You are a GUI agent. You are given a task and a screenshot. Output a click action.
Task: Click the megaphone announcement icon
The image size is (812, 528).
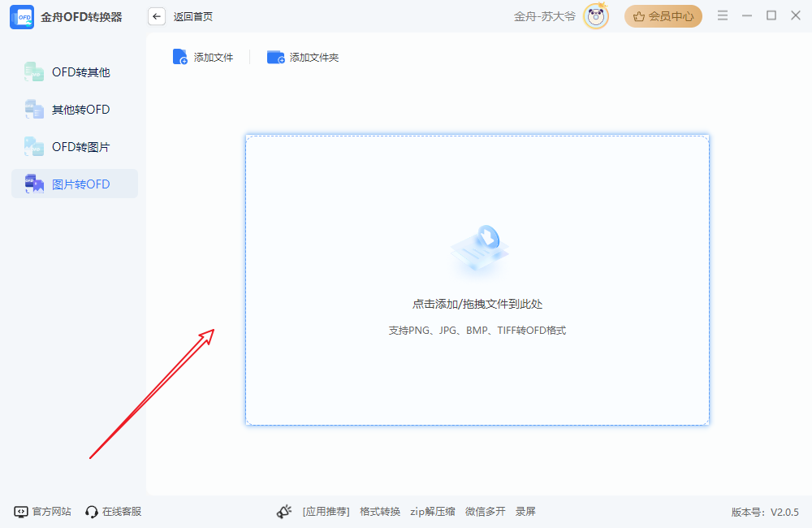point(283,512)
